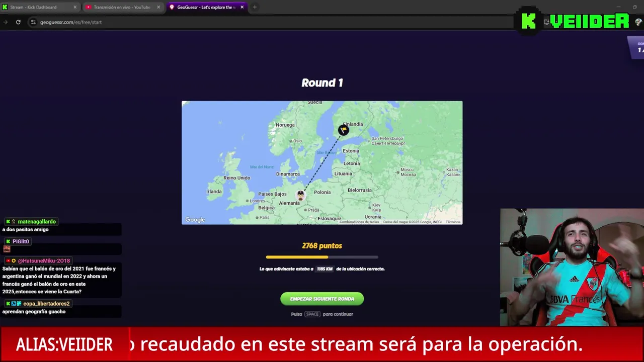Click the browser forward arrow
The height and width of the screenshot is (362, 644).
[x=6, y=22]
